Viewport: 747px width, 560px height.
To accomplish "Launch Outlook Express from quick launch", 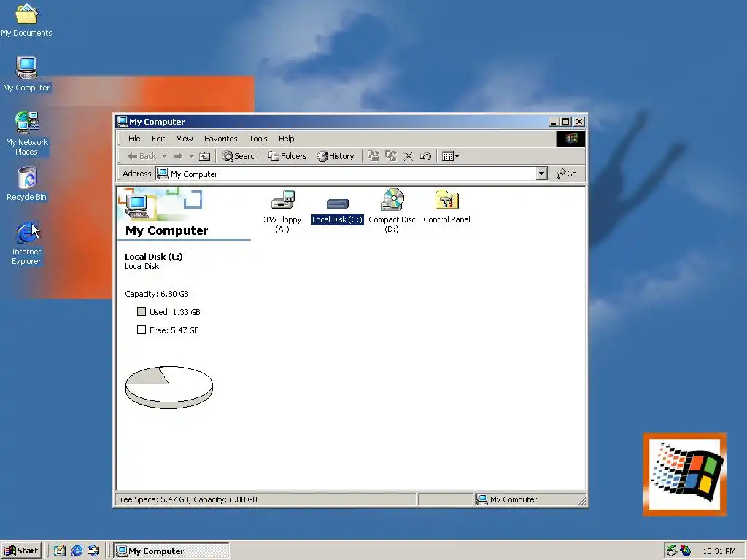I will 94,551.
